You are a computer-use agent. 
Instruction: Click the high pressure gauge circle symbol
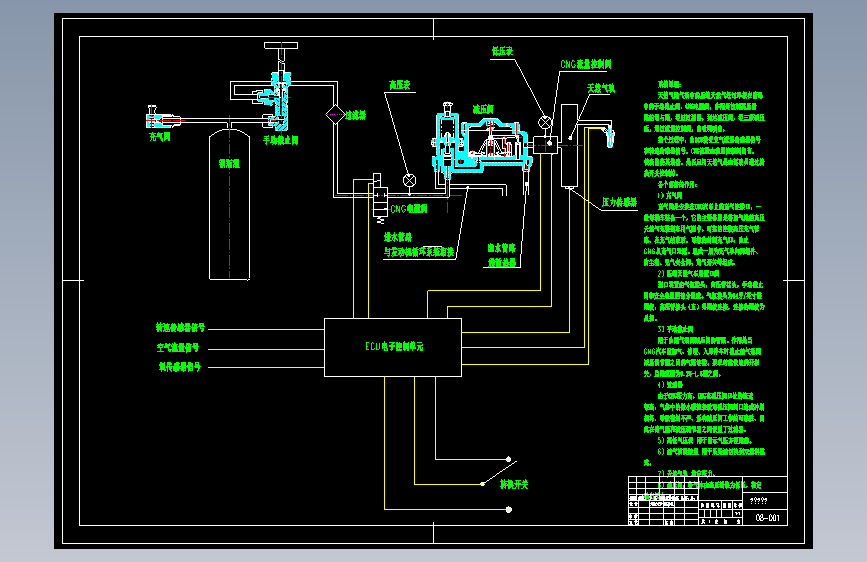point(409,180)
